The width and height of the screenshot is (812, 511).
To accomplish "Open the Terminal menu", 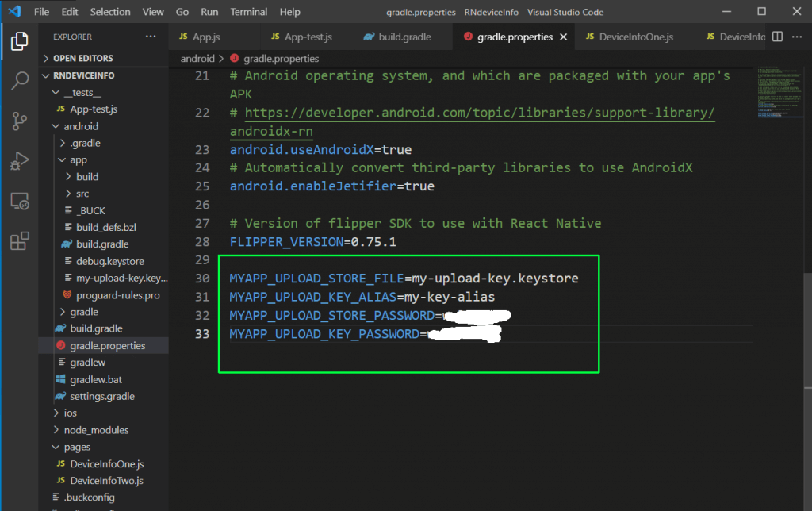I will 248,12.
